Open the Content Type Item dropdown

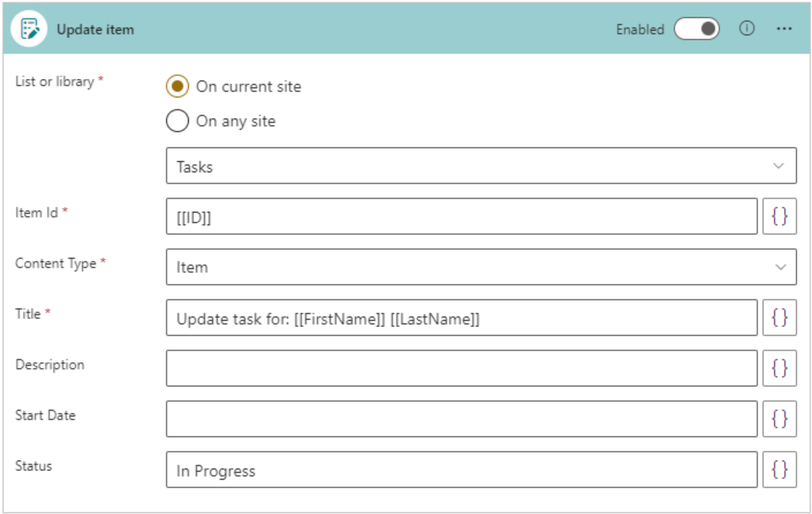click(x=480, y=267)
